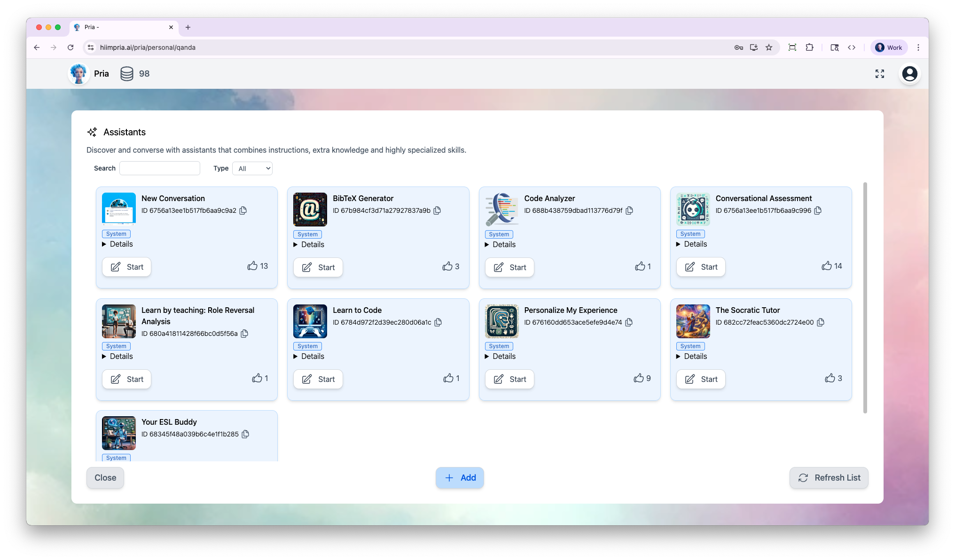Open the credits counter showing 98
The width and height of the screenshot is (955, 560).
point(135,74)
